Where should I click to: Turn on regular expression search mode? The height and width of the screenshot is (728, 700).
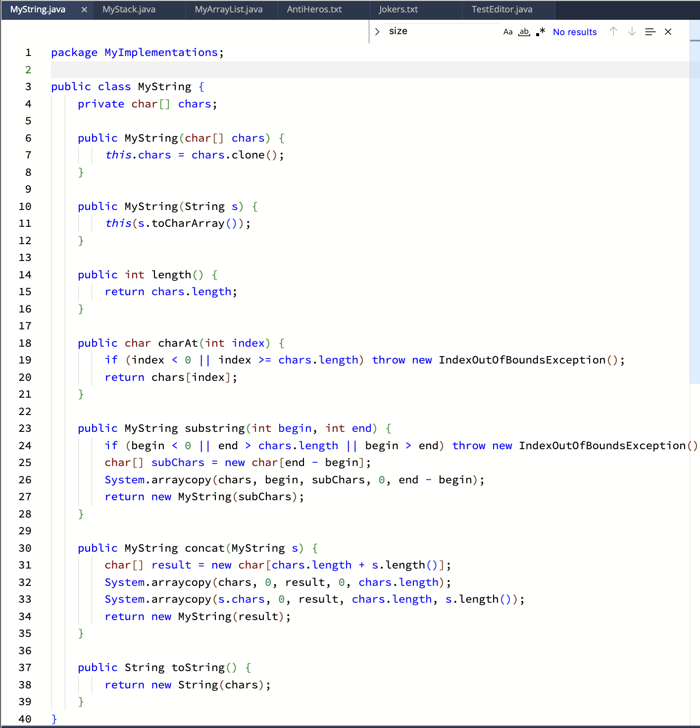click(x=540, y=32)
